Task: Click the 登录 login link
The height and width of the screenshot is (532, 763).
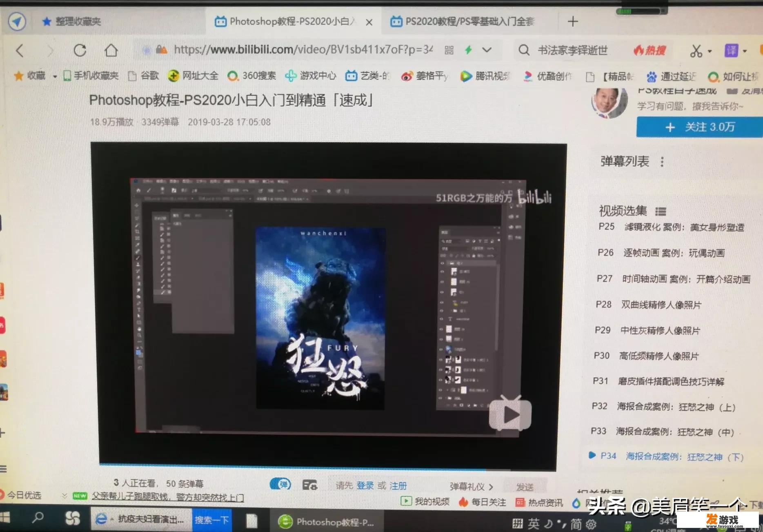Action: (x=365, y=485)
